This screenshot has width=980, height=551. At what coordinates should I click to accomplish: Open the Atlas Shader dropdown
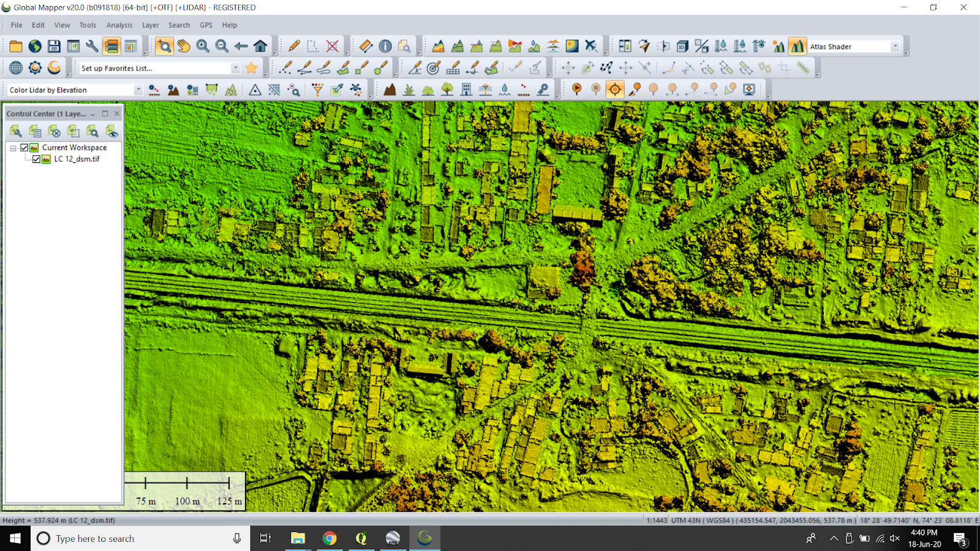tap(895, 47)
